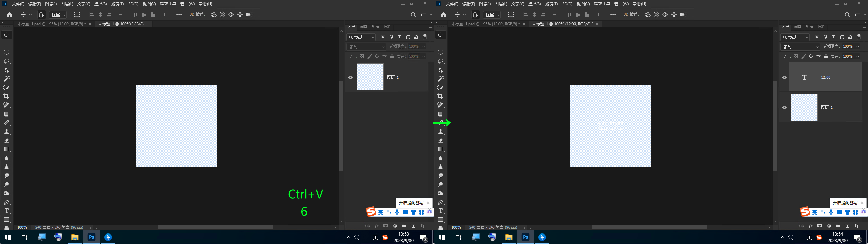The width and height of the screenshot is (868, 244).
Task: Select the 未标题-1.psd document tab in left window
Action: point(52,24)
